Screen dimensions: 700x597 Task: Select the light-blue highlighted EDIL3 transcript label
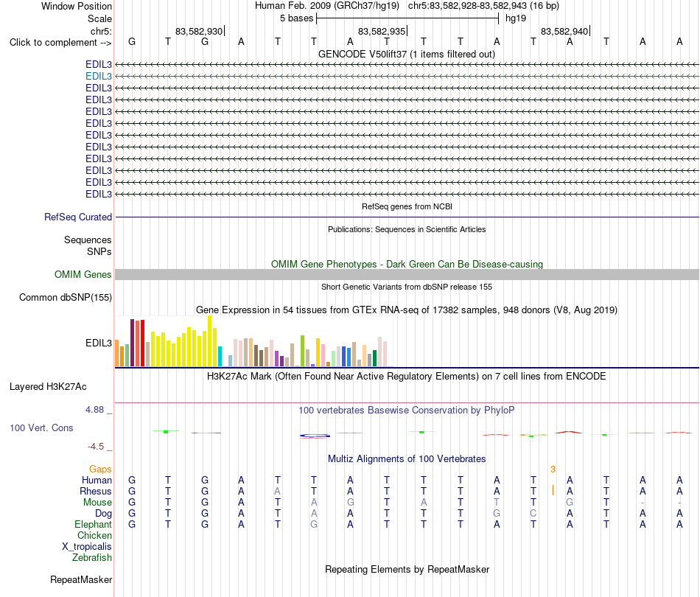[99, 77]
